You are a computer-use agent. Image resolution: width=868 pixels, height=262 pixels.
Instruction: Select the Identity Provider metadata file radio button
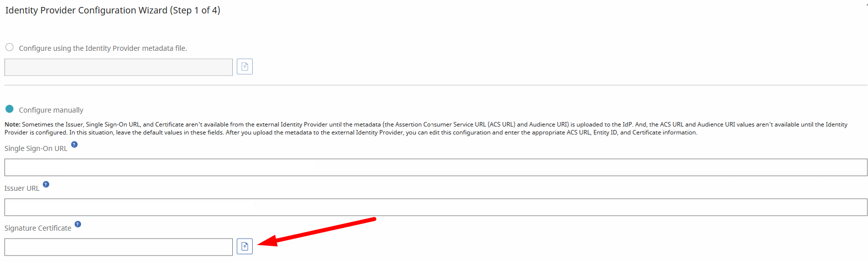9,47
